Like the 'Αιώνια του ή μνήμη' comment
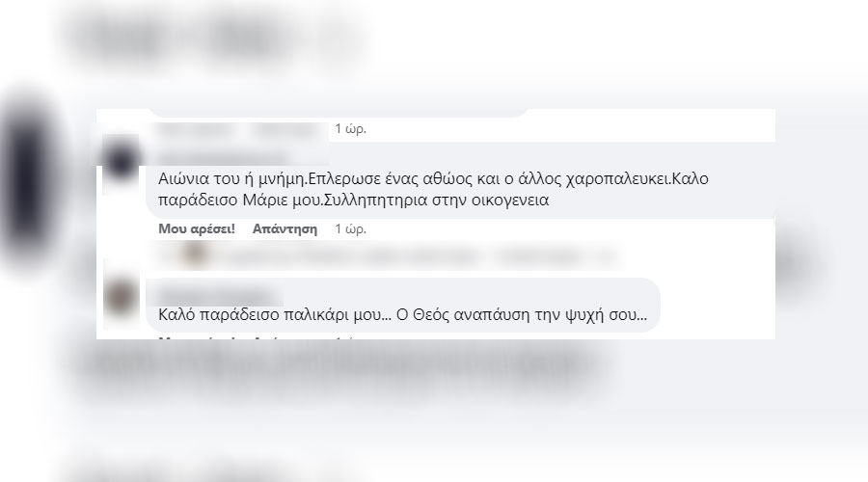Viewport: 868px width, 482px height. [x=197, y=228]
